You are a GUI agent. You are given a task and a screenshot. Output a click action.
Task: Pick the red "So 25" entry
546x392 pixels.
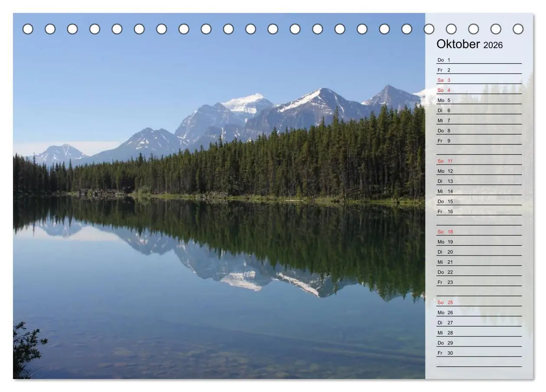[x=479, y=302]
